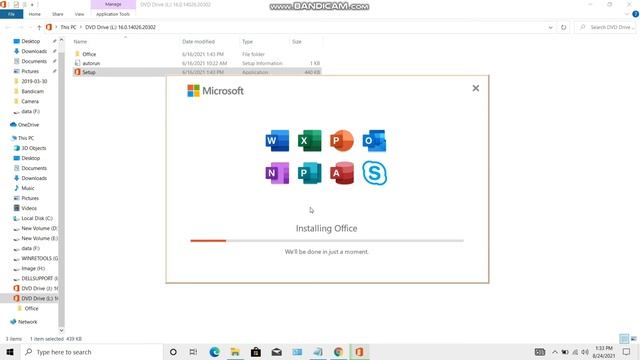This screenshot has height=360, width=640.
Task: Open notification center icon
Action: tap(627, 352)
